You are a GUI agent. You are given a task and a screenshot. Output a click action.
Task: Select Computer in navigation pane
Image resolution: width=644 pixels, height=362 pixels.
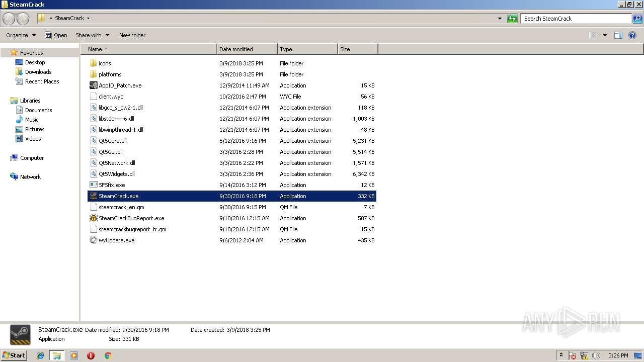point(32,158)
